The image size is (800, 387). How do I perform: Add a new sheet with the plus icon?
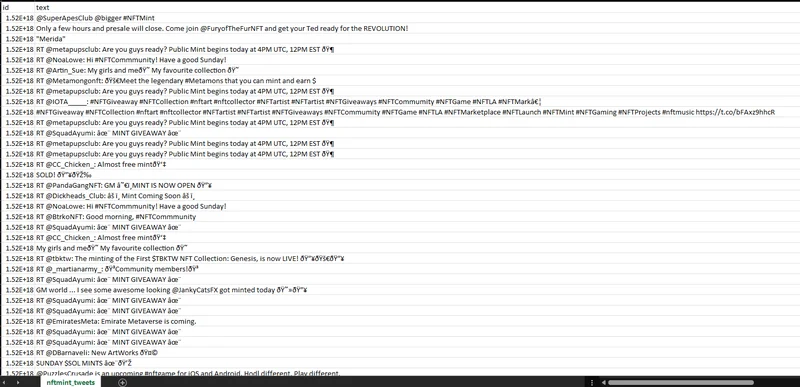click(122, 382)
